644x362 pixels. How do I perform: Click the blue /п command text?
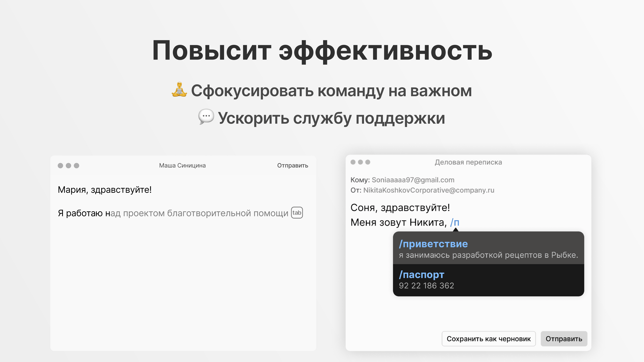455,222
